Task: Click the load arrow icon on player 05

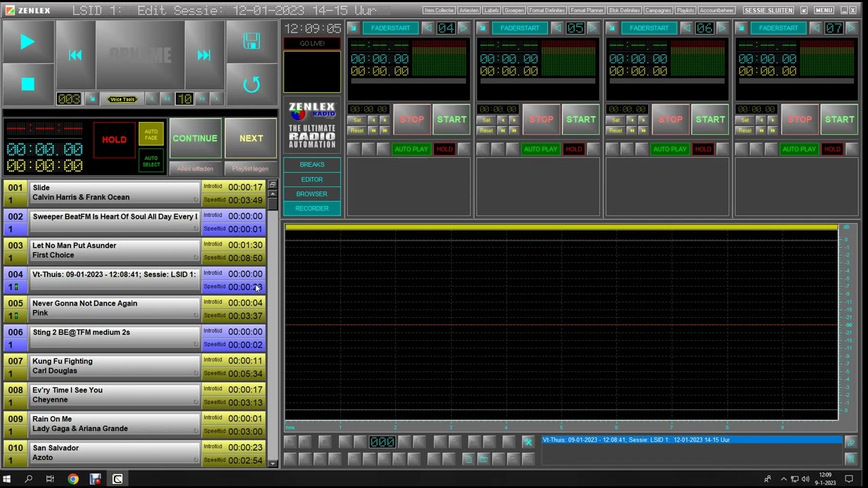Action: (482, 28)
